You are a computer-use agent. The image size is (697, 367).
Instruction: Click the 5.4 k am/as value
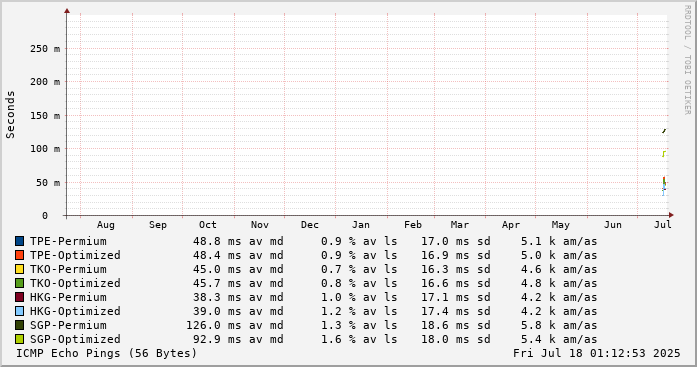[x=559, y=339]
